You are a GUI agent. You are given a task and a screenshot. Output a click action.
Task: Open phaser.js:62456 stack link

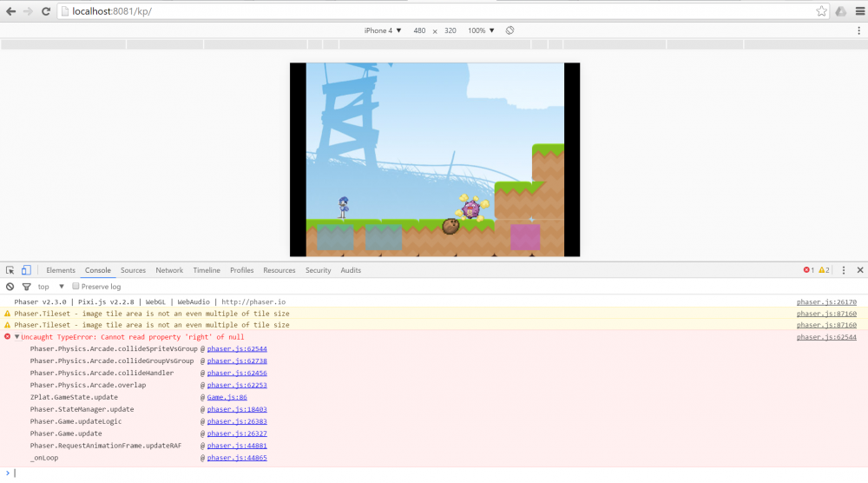pos(237,373)
